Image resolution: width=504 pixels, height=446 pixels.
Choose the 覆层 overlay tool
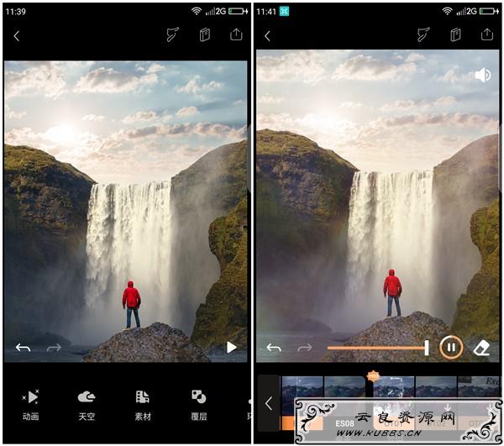(x=199, y=405)
